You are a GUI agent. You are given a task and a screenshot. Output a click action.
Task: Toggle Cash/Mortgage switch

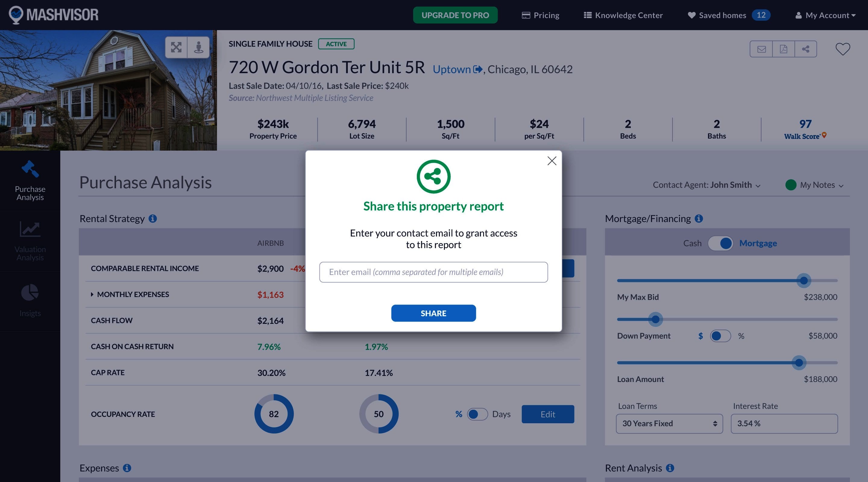click(720, 243)
